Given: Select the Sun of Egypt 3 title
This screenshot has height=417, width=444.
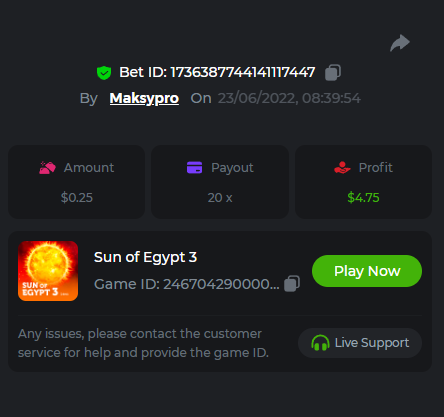Looking at the screenshot, I should tap(145, 257).
